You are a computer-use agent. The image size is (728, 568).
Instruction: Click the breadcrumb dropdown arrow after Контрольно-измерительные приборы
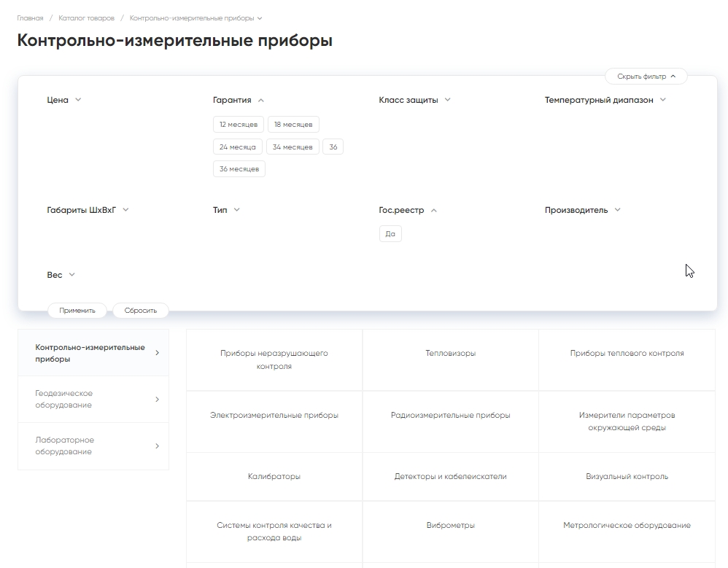pos(260,18)
